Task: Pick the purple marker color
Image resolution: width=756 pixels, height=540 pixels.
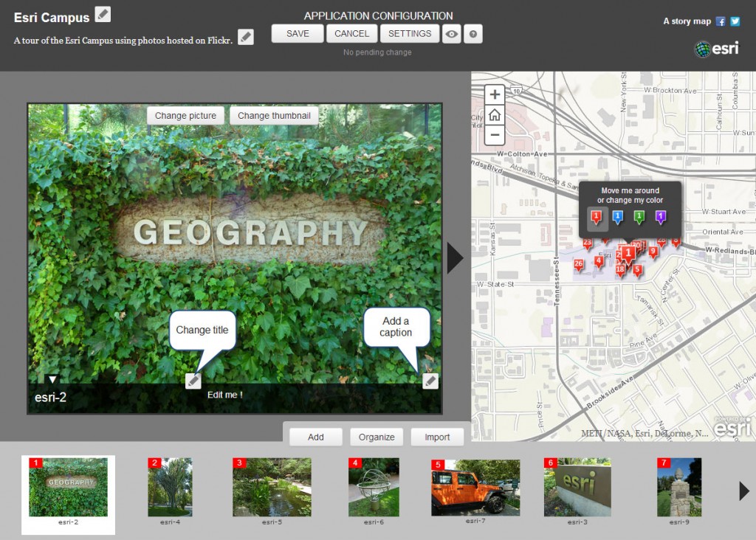Action: (661, 218)
